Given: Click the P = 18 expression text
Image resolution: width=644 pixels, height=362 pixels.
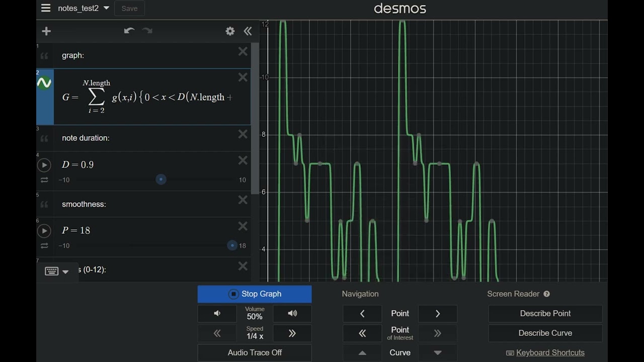Looking at the screenshot, I should 76,230.
